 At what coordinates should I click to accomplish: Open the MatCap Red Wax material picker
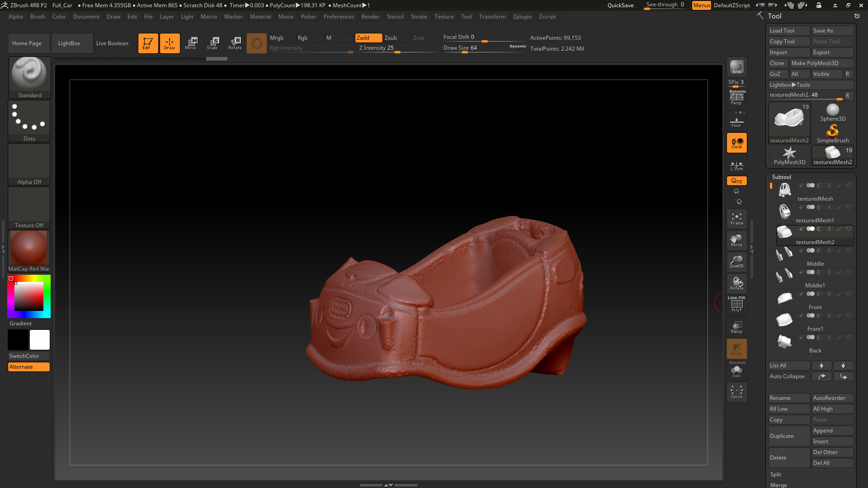[29, 251]
